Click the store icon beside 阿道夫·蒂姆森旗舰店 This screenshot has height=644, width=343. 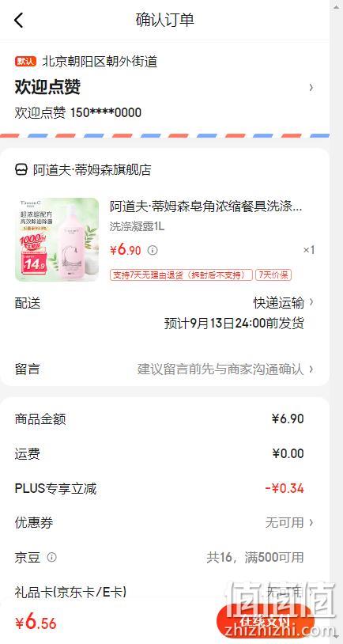pos(21,169)
